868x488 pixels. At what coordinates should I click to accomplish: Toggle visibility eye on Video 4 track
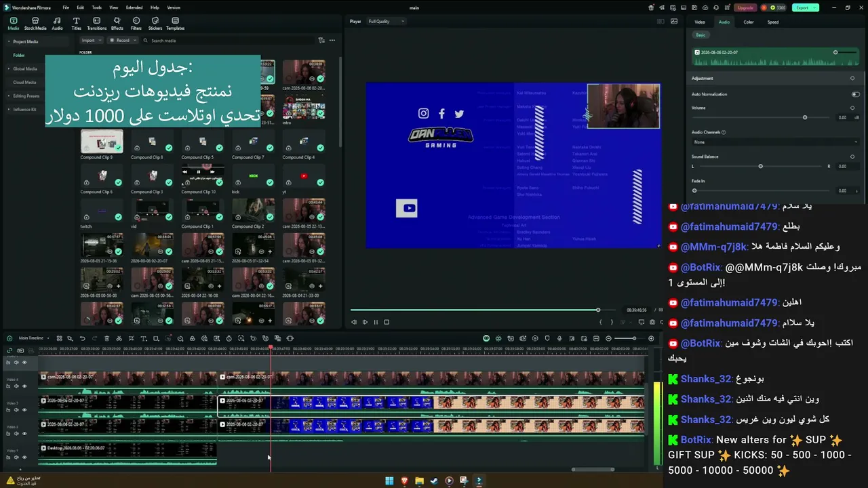tap(24, 386)
